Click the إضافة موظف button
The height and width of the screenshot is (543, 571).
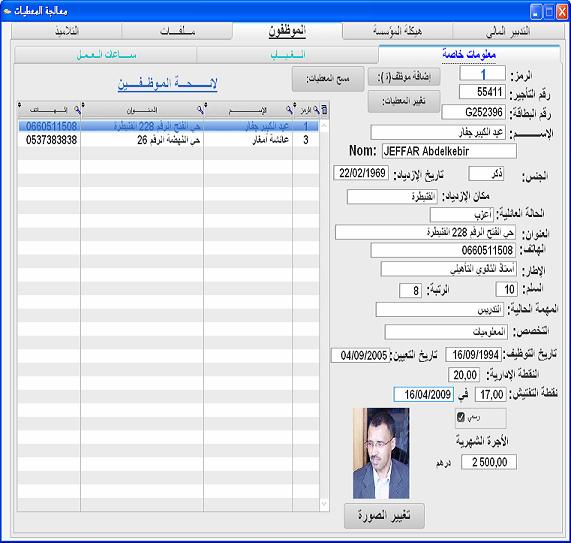(x=404, y=77)
